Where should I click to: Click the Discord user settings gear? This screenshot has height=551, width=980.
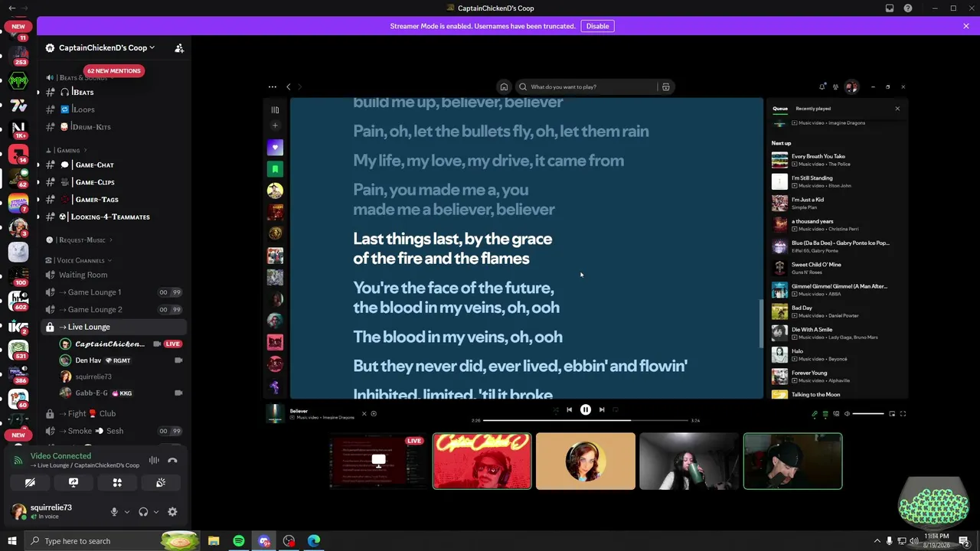tap(172, 511)
